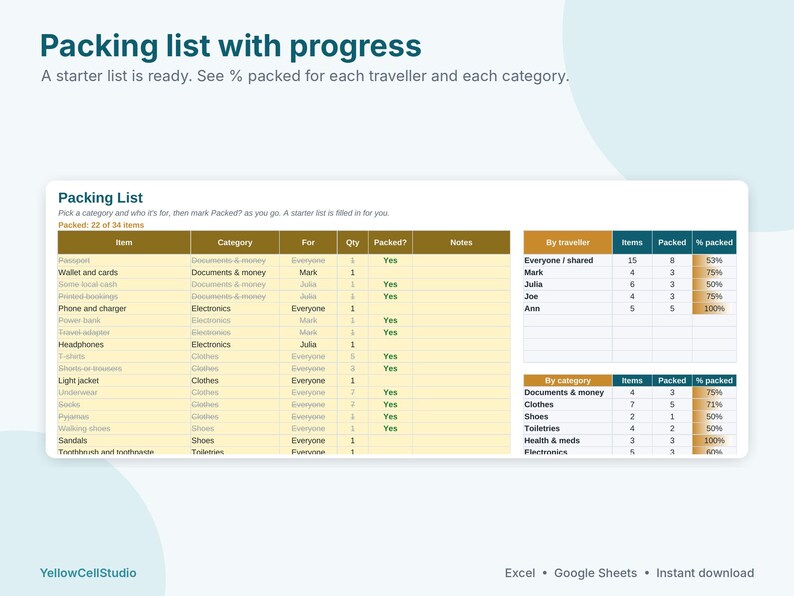Select the 'Some local cash' item cell
The height and width of the screenshot is (596, 794).
pos(124,285)
